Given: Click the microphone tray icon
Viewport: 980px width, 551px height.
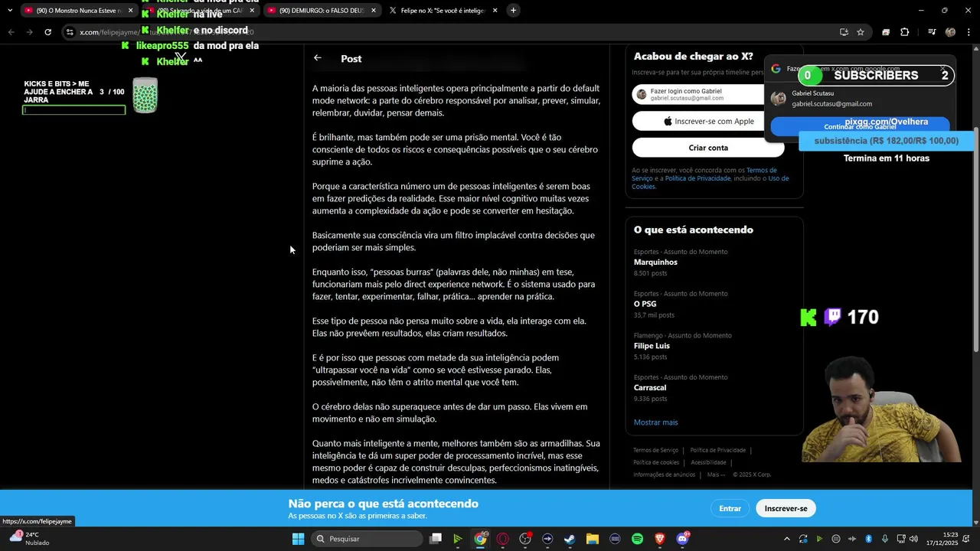Looking at the screenshot, I should click(x=885, y=539).
